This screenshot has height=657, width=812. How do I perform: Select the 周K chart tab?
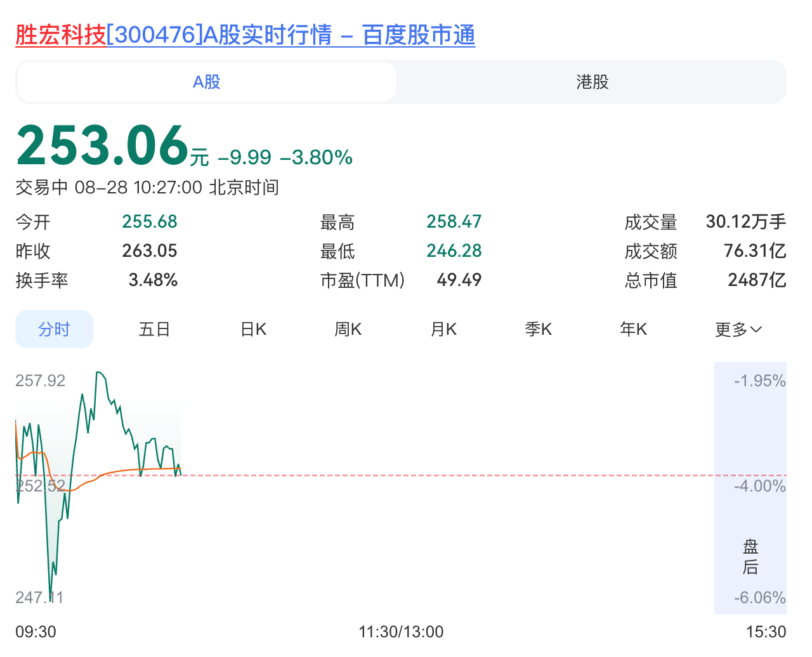point(348,329)
